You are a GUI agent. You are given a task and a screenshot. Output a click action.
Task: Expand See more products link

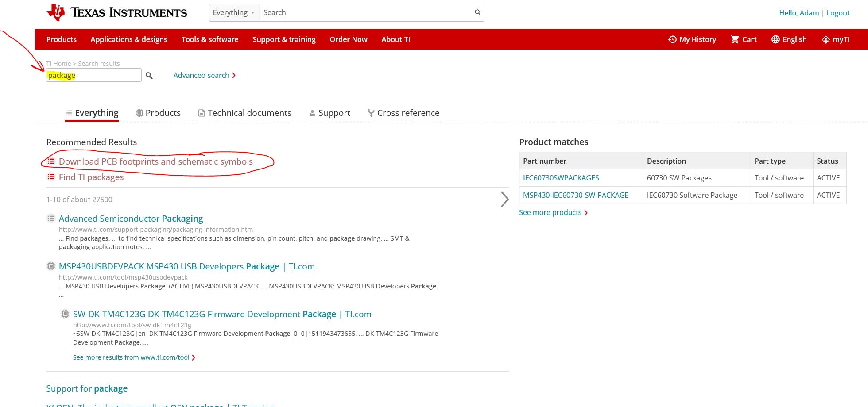[x=553, y=212]
